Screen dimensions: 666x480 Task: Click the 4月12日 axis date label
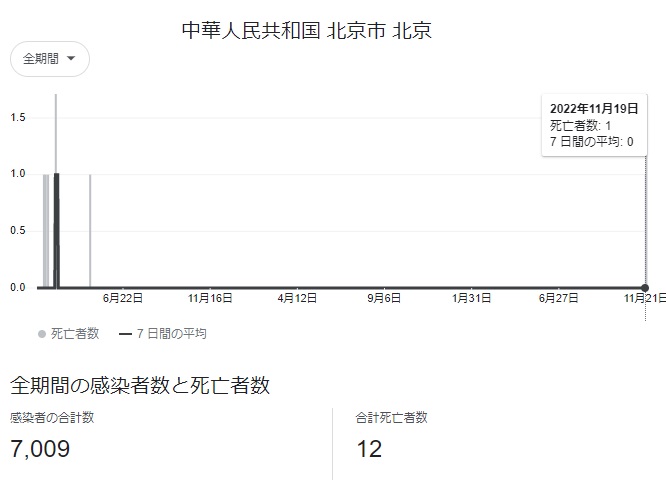coord(298,298)
